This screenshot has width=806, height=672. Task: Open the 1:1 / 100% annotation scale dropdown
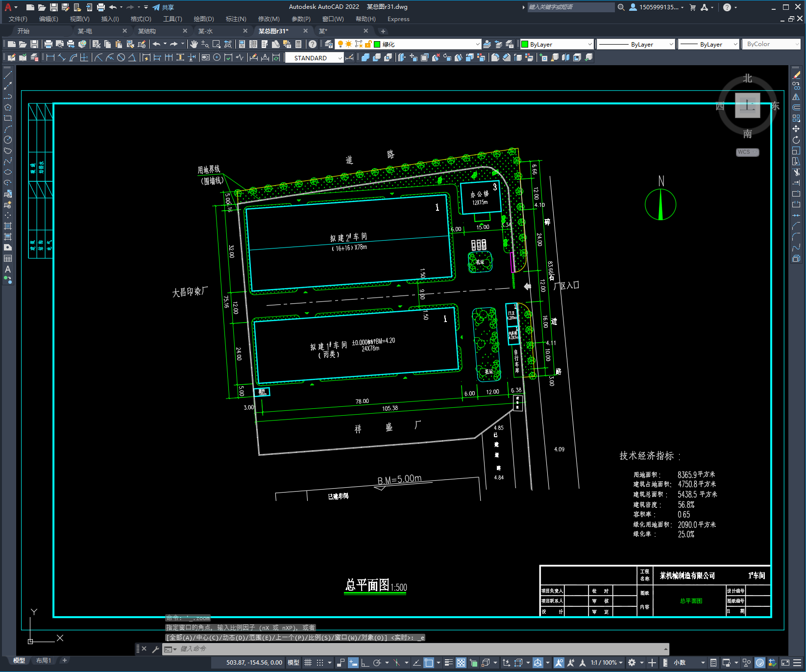607,663
